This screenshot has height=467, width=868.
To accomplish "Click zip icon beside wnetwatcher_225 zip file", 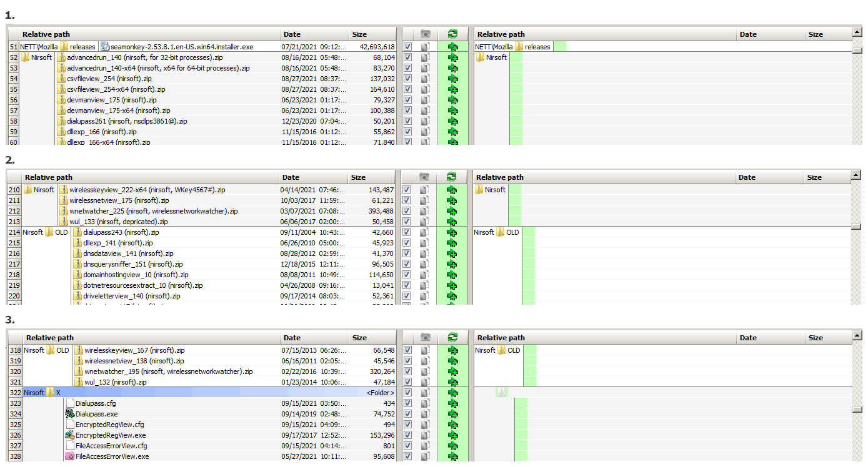I will [x=64, y=211].
